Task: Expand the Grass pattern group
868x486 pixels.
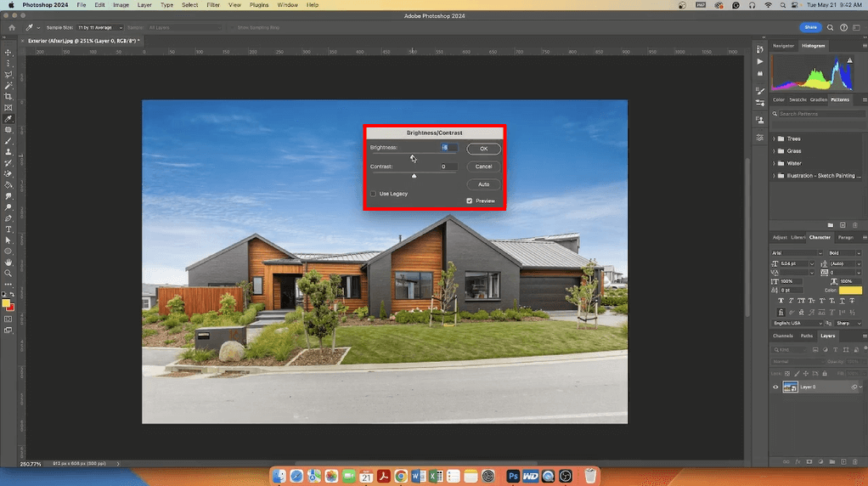Action: (774, 151)
